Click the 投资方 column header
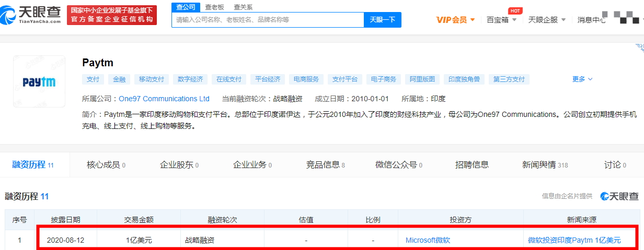 click(x=461, y=220)
